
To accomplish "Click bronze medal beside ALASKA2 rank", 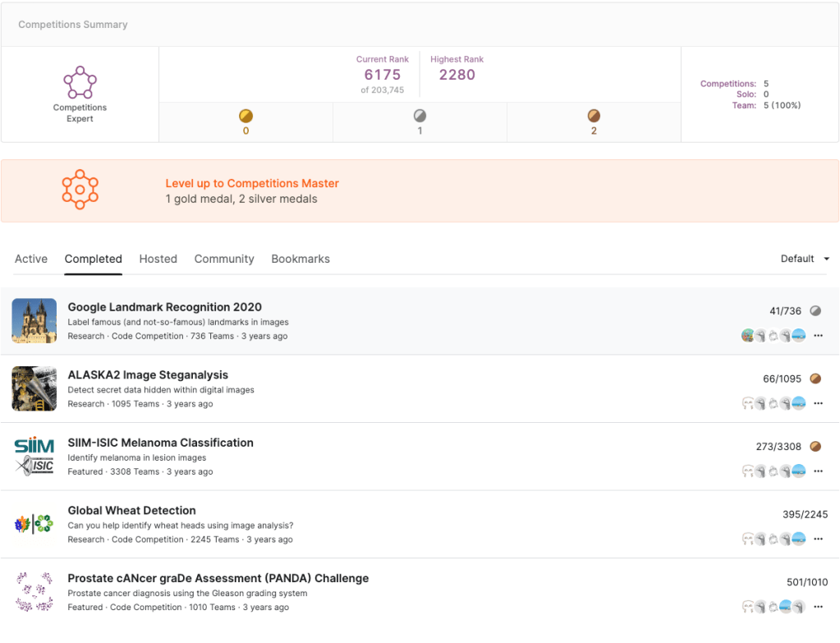I will click(x=815, y=379).
